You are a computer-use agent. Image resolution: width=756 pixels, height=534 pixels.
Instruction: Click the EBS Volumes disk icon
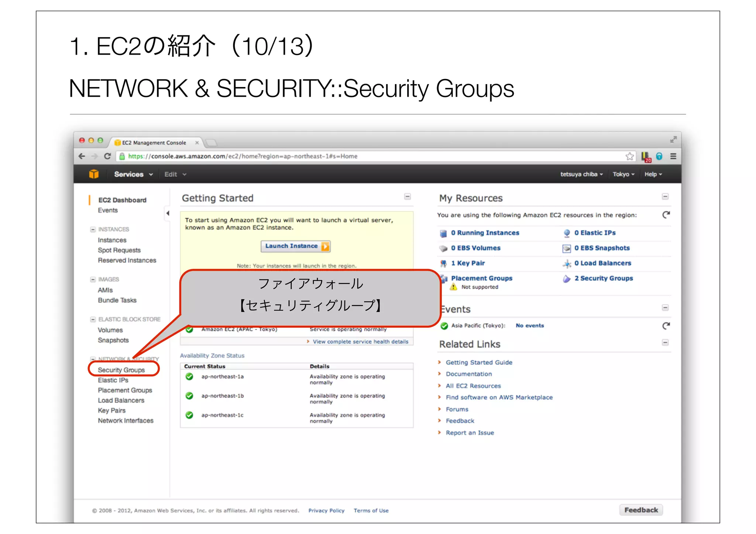click(x=443, y=248)
